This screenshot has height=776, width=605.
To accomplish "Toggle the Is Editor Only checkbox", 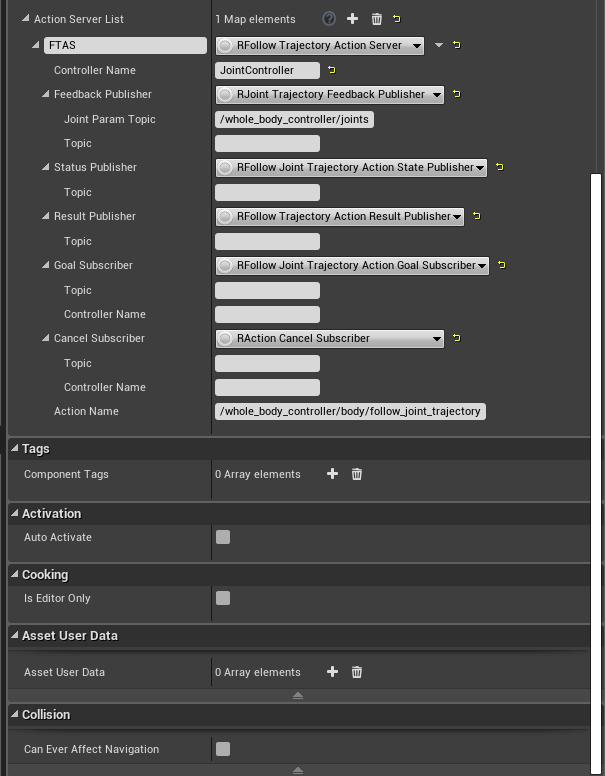I will pos(223,598).
